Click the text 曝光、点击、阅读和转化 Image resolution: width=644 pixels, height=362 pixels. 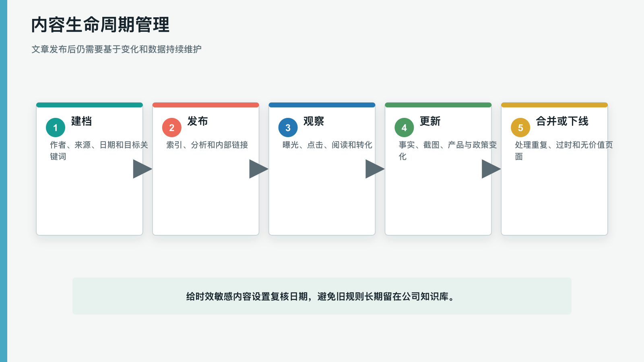point(327,145)
